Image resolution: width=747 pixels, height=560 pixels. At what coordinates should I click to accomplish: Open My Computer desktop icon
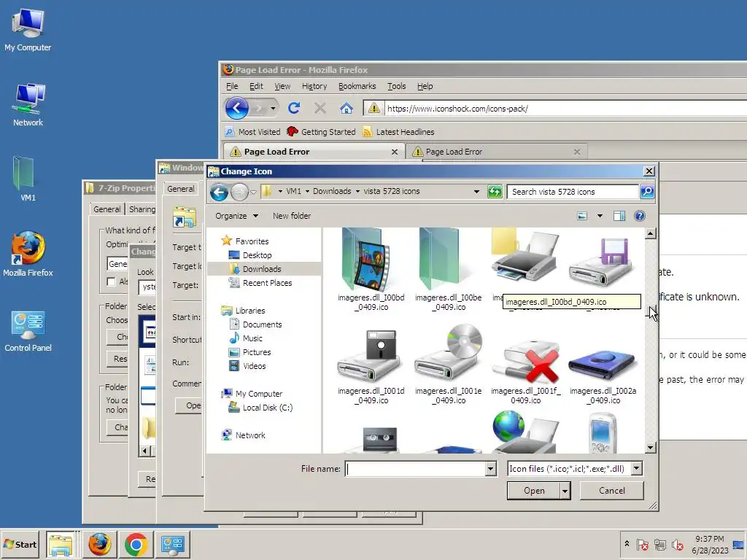point(28,30)
